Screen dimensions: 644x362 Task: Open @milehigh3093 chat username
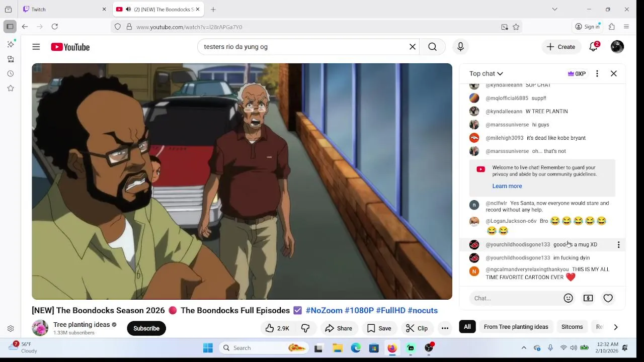click(x=505, y=138)
